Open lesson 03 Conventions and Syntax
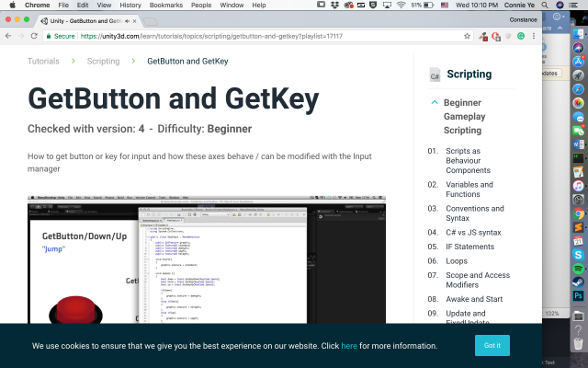Screen dimensions: 588x368 [x=475, y=213]
